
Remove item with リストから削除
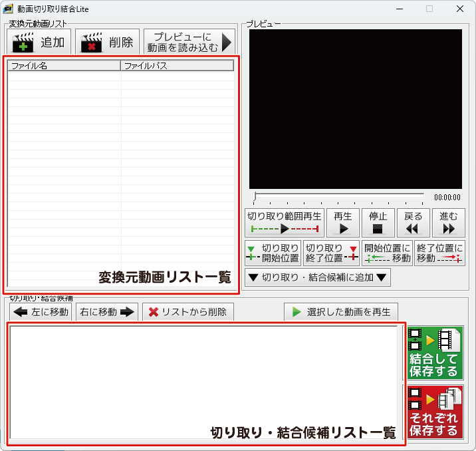point(187,311)
